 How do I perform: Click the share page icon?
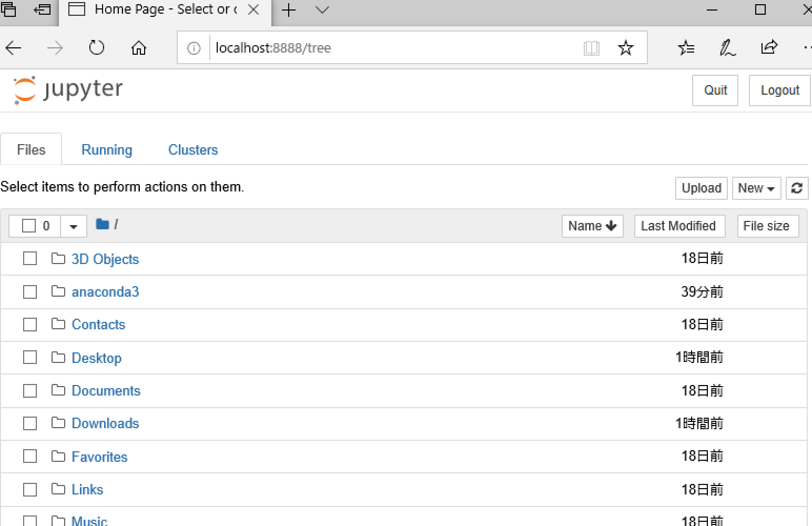pyautogui.click(x=769, y=48)
